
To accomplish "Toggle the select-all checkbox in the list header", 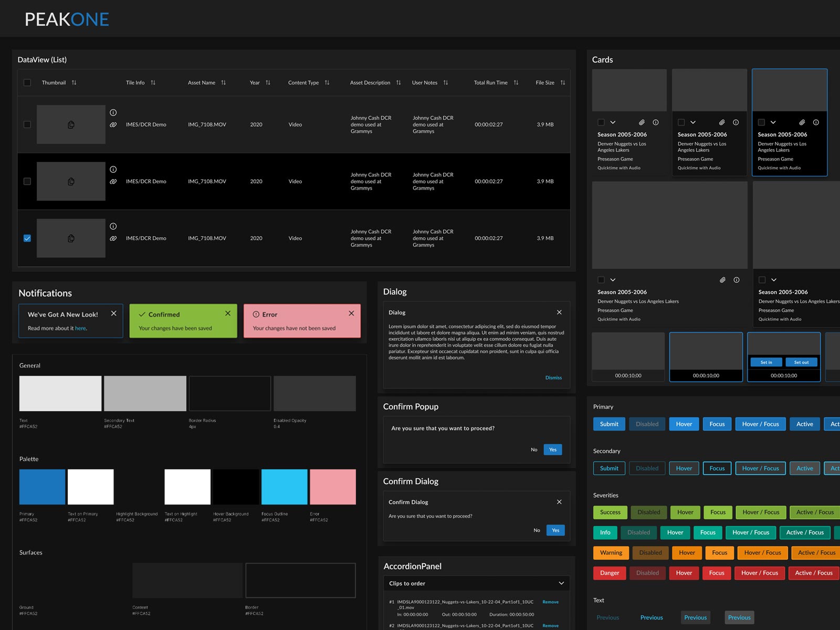I will 27,82.
